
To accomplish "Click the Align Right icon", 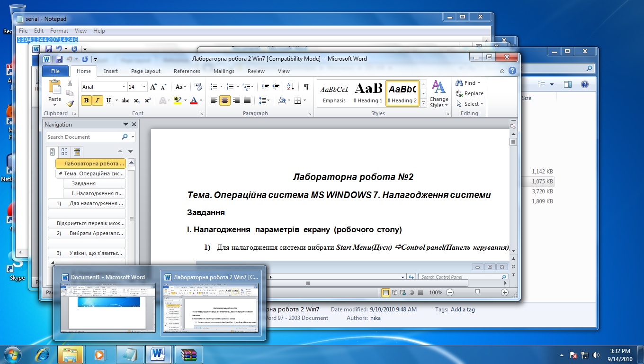I will click(236, 100).
